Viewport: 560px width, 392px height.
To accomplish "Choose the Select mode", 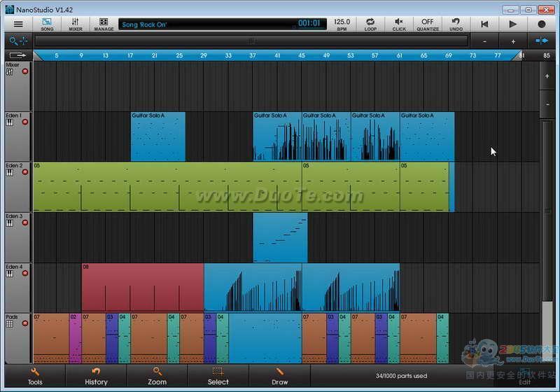I will [x=218, y=377].
